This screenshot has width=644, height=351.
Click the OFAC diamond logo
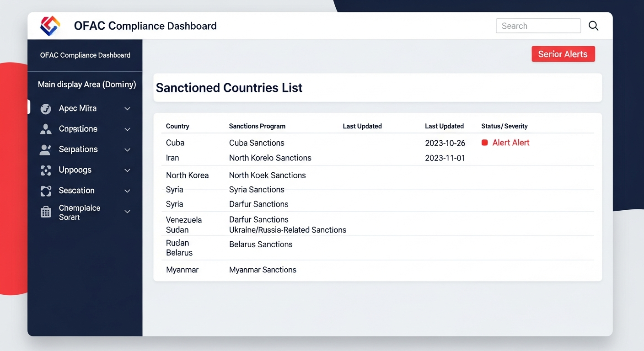[49, 26]
